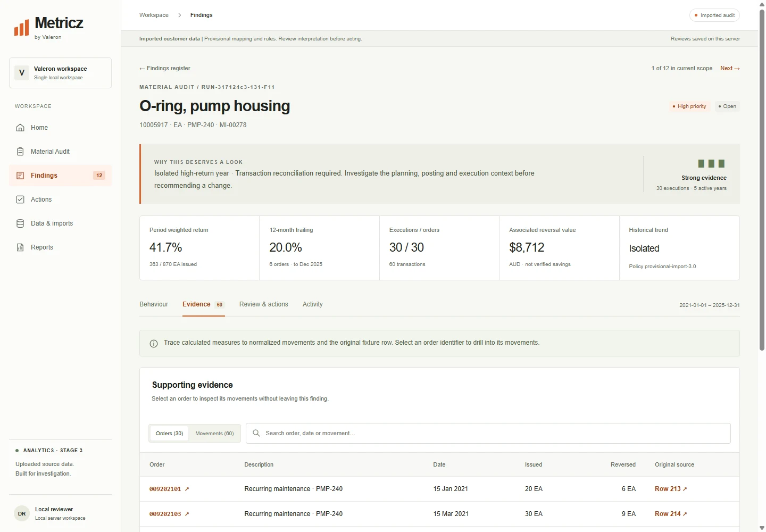
Task: Click the DR reviewer avatar
Action: [x=22, y=513]
